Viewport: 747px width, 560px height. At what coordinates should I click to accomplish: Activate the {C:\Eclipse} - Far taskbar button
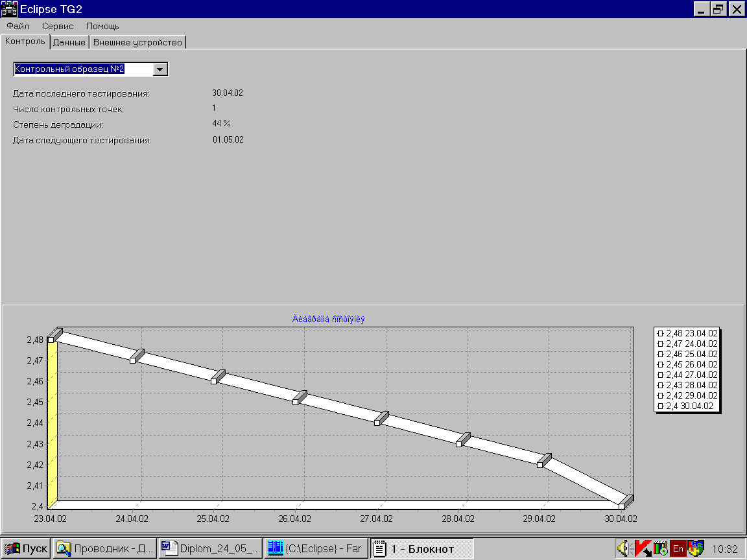point(316,549)
